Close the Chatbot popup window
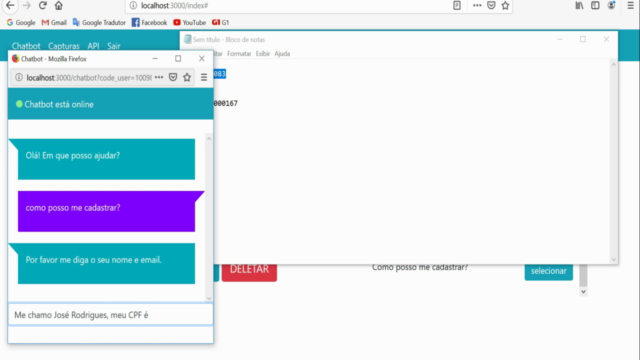 click(x=202, y=58)
